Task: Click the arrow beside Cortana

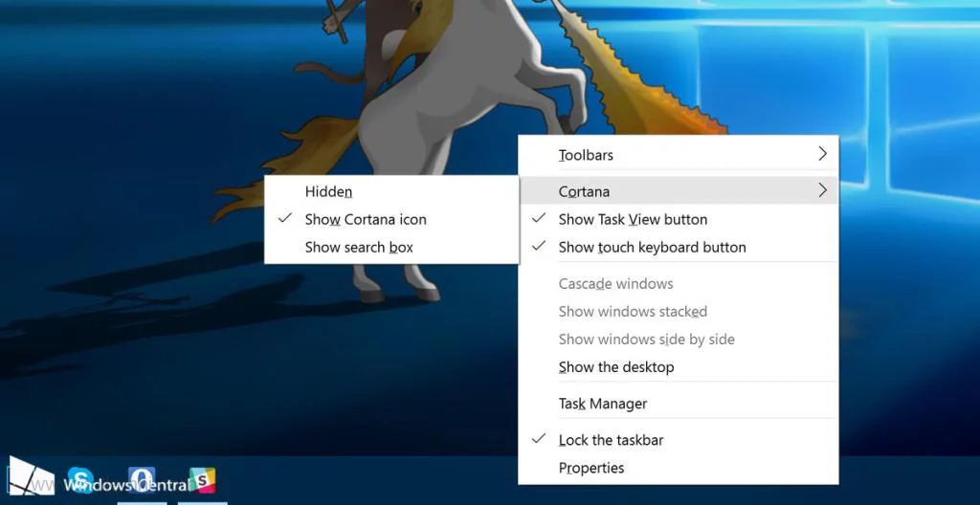Action: 821,191
